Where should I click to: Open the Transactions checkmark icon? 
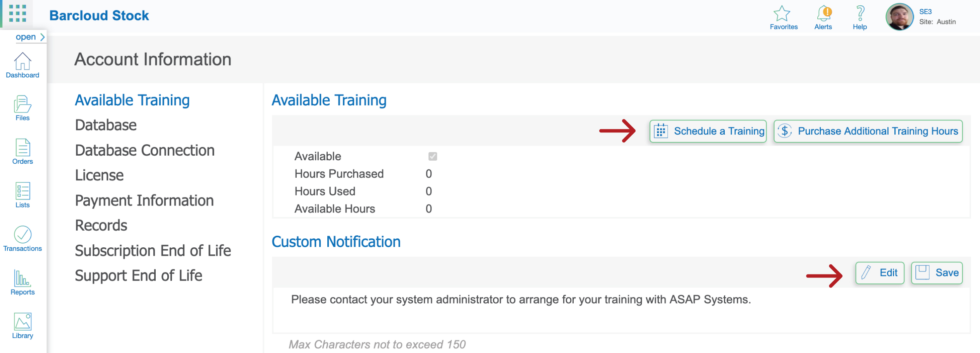(x=22, y=234)
